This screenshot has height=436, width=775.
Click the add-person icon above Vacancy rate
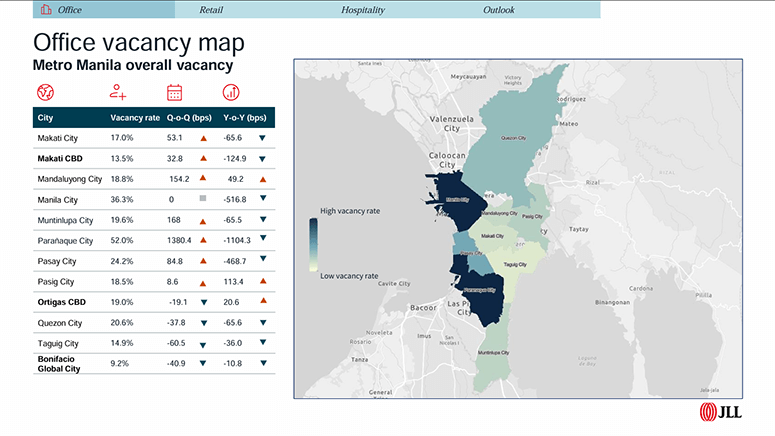(119, 93)
